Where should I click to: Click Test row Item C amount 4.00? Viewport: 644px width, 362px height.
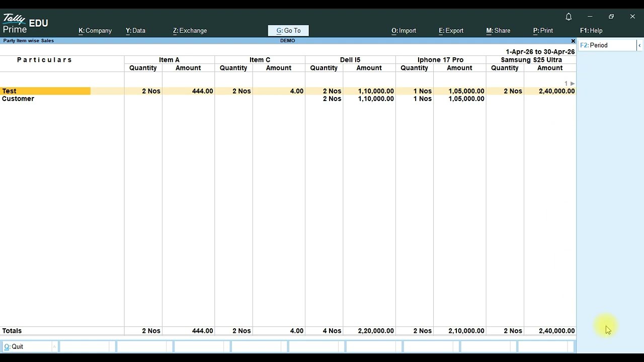pos(297,91)
